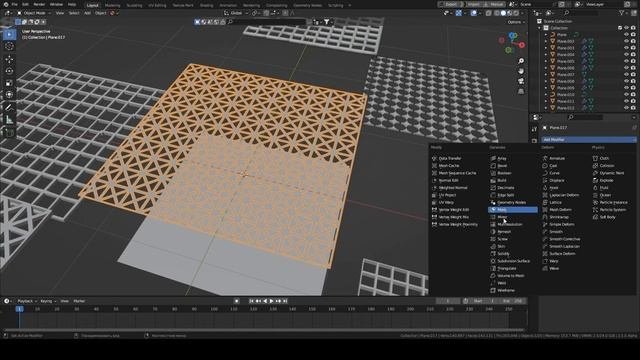This screenshot has width=640, height=360.
Task: Open the Render menu
Action: tap(39, 4)
